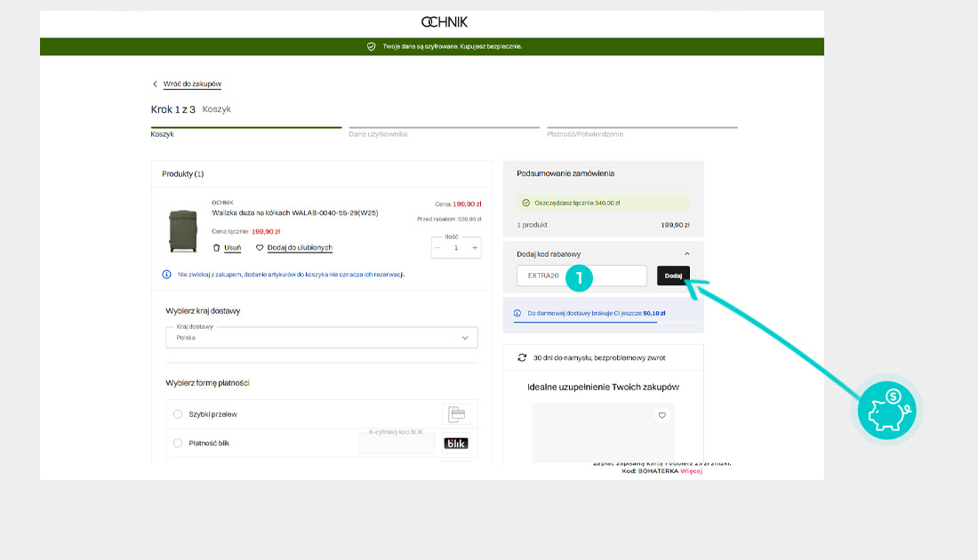
Task: Open the Kraj dostawy dropdown
Action: [x=321, y=338]
